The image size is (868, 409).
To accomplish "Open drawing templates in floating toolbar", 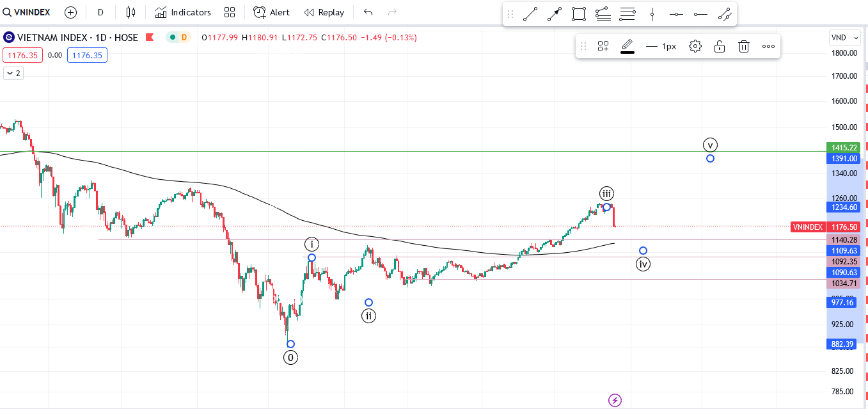I will click(603, 46).
